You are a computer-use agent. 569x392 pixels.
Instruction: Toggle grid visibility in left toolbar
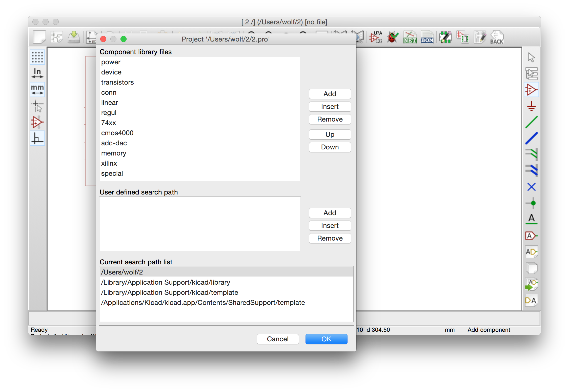click(37, 57)
